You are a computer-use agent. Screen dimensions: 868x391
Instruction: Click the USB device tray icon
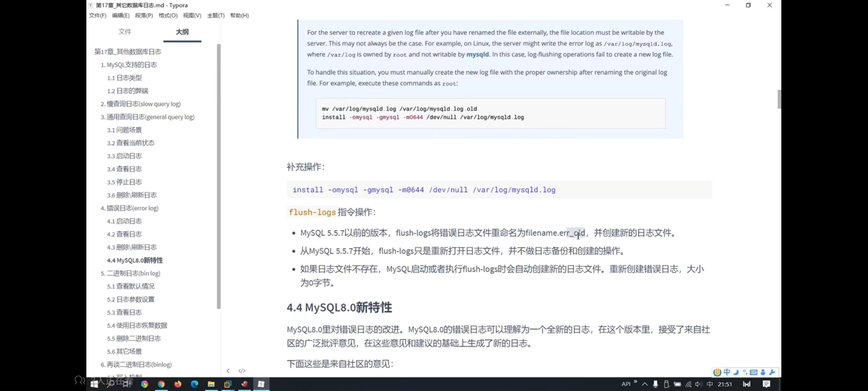click(666, 384)
